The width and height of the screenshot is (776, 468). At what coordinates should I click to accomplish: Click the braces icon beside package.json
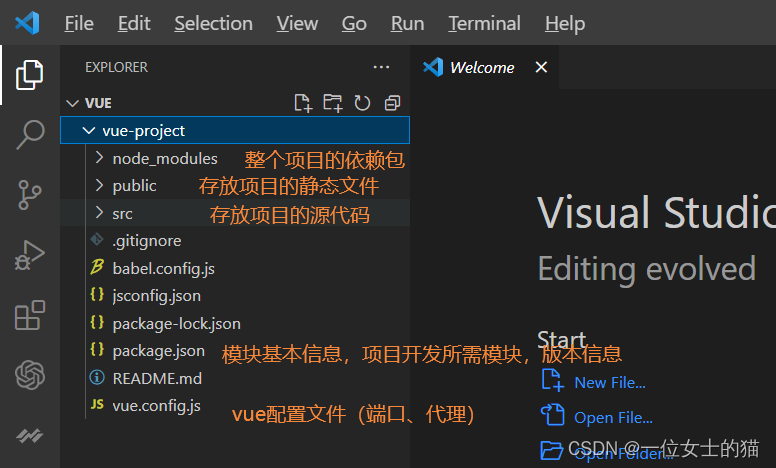(x=97, y=349)
